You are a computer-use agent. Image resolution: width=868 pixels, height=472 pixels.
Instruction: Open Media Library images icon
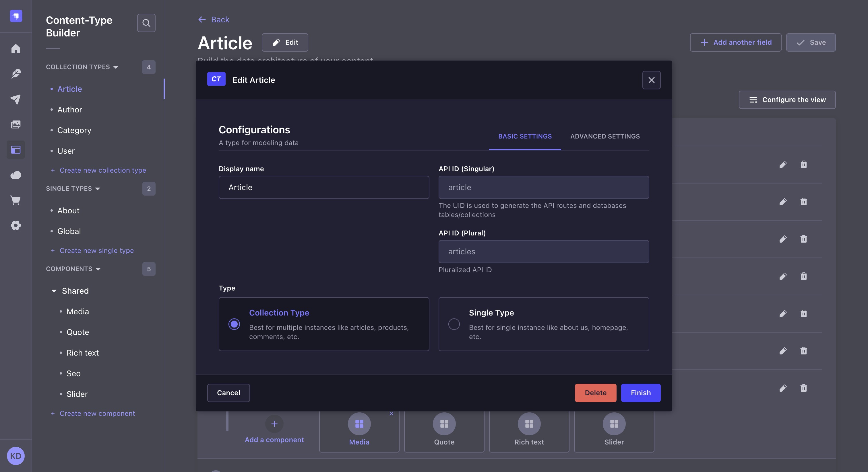click(16, 124)
